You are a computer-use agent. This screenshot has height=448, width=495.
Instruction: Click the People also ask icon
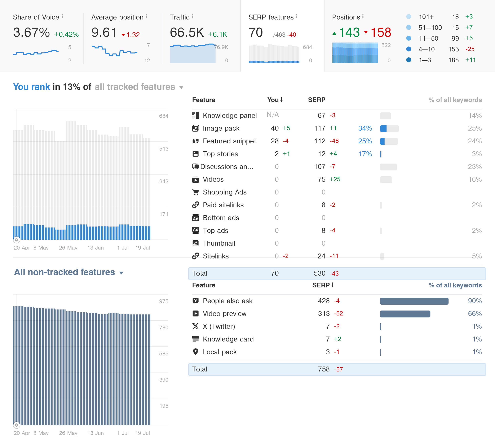pos(196,301)
